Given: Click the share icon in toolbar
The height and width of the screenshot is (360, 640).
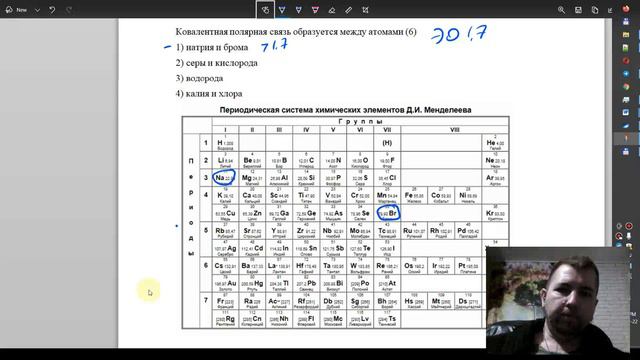Looking at the screenshot, I should point(610,10).
